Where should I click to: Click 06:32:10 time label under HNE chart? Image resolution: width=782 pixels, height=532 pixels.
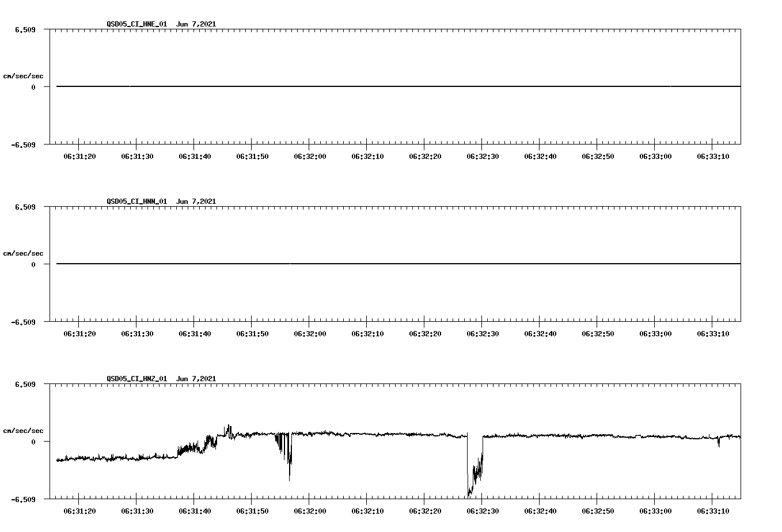pyautogui.click(x=367, y=157)
